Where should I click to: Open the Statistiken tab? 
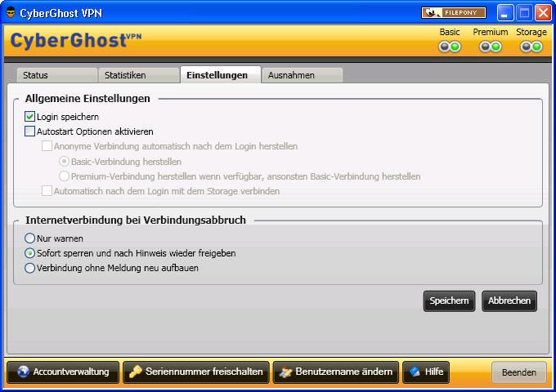click(139, 75)
